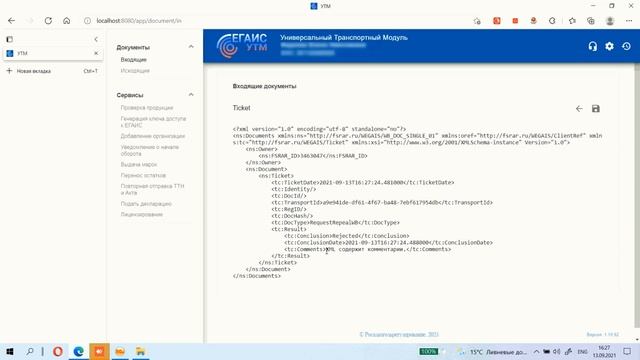640x360 pixels.
Task: Open UTM settings gear icon
Action: [609, 46]
